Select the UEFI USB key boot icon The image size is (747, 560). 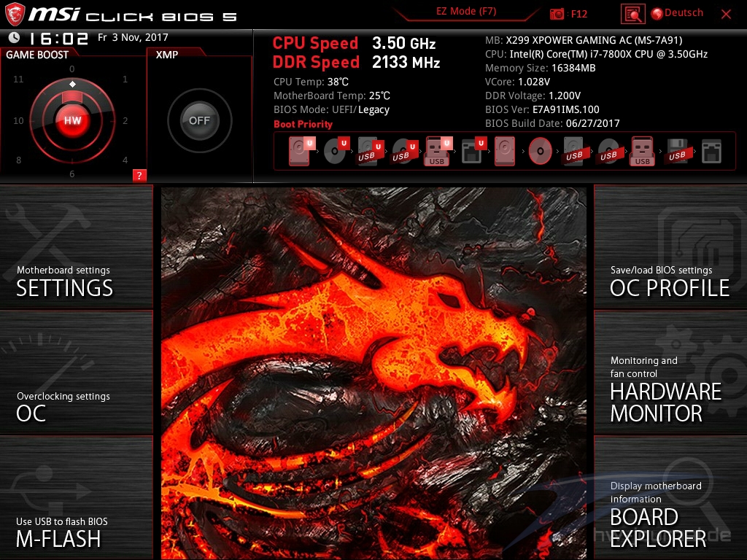[x=438, y=152]
